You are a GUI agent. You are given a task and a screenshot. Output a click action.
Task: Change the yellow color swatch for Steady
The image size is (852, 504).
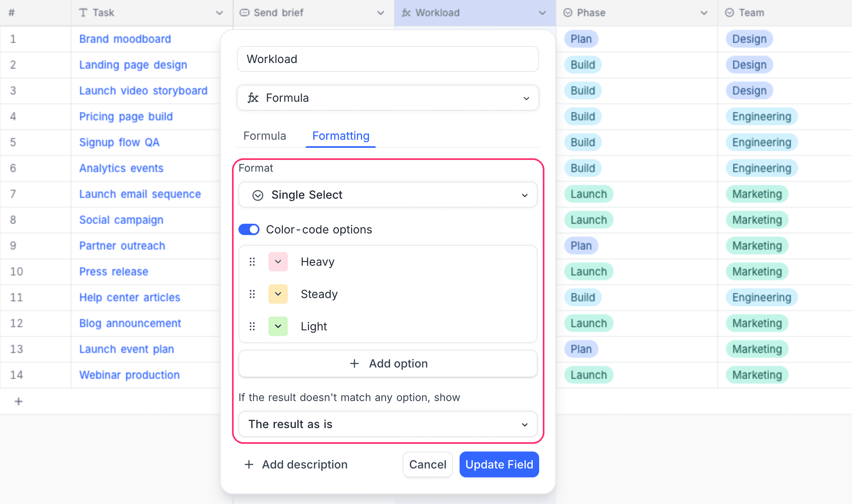[x=278, y=294]
